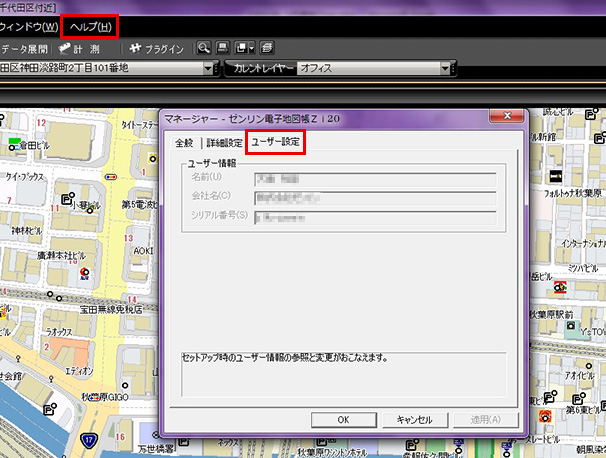The width and height of the screenshot is (606, 458).
Task: Click the データ展開 toolbar item
Action: tap(24, 49)
